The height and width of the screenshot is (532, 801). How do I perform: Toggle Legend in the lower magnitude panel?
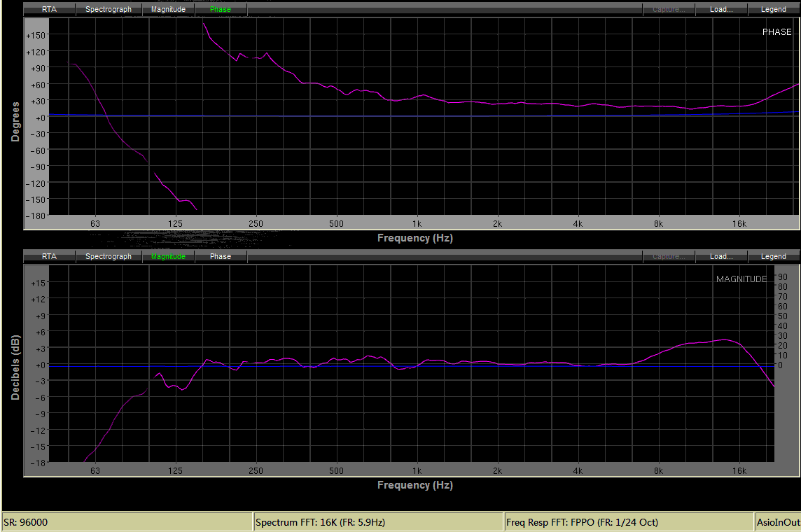click(773, 257)
